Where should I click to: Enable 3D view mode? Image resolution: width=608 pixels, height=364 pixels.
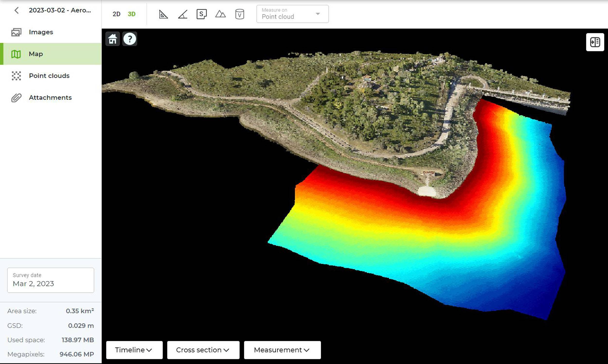[132, 14]
